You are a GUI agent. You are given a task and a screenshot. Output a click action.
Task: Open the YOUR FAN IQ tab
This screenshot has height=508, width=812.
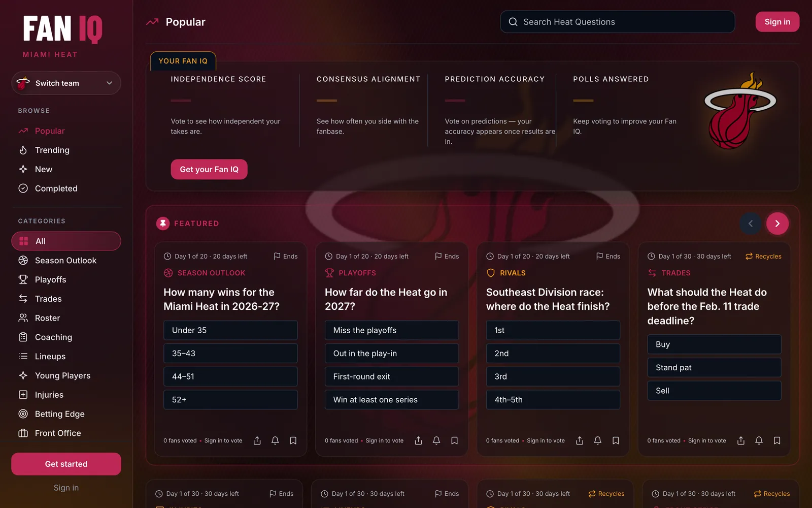183,61
